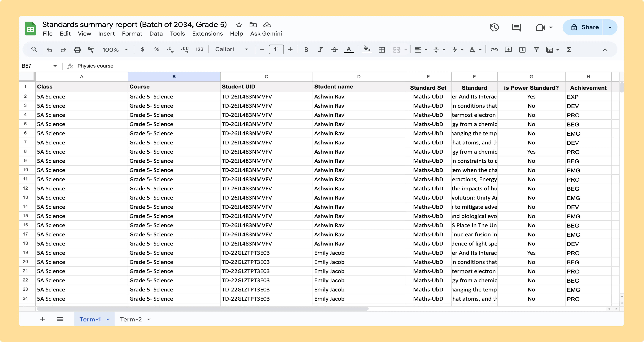Image resolution: width=644 pixels, height=342 pixels.
Task: Increase font size with plus
Action: pos(290,50)
